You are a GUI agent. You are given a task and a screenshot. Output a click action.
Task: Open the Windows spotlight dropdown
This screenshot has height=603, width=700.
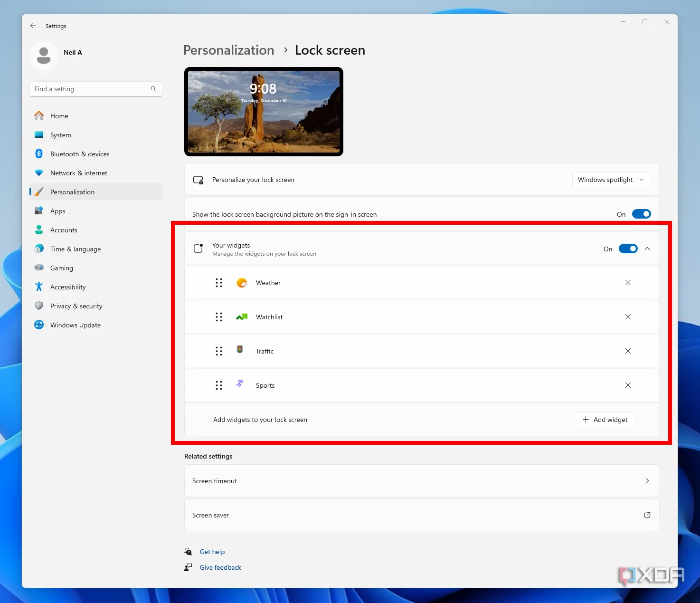611,180
